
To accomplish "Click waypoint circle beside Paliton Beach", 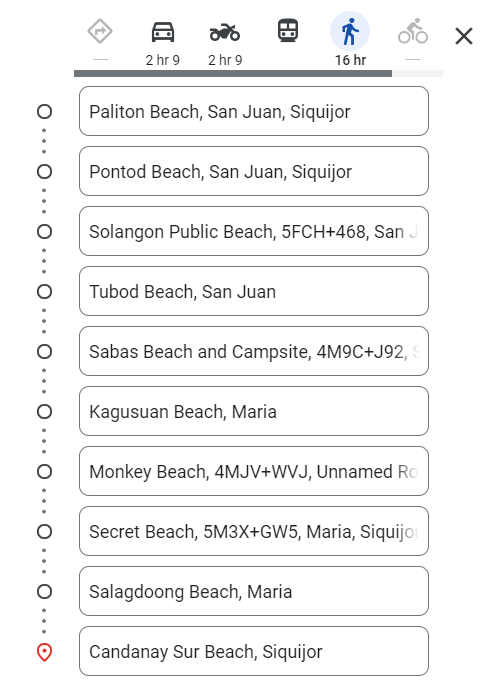I will (44, 111).
